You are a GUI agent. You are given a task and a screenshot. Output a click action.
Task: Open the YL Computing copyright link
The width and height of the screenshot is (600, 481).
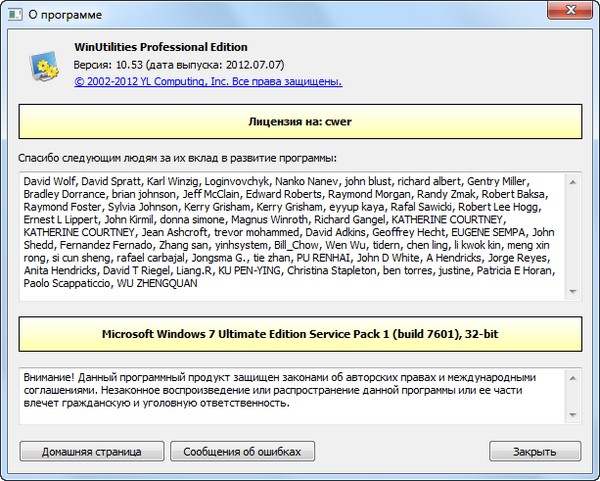[201, 81]
